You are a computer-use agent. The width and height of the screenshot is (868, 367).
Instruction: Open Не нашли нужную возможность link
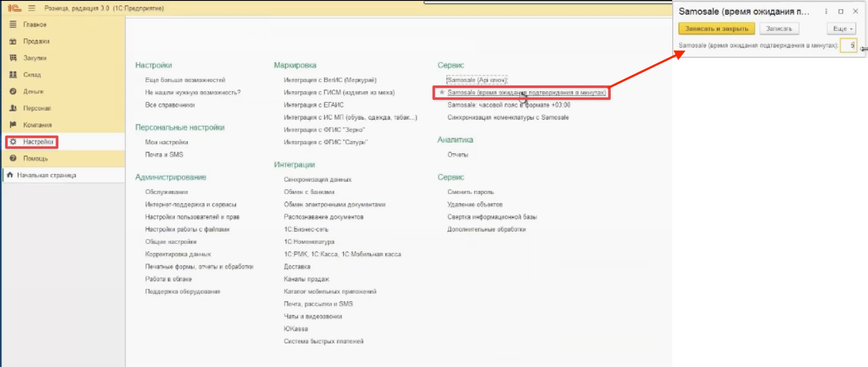coord(193,92)
